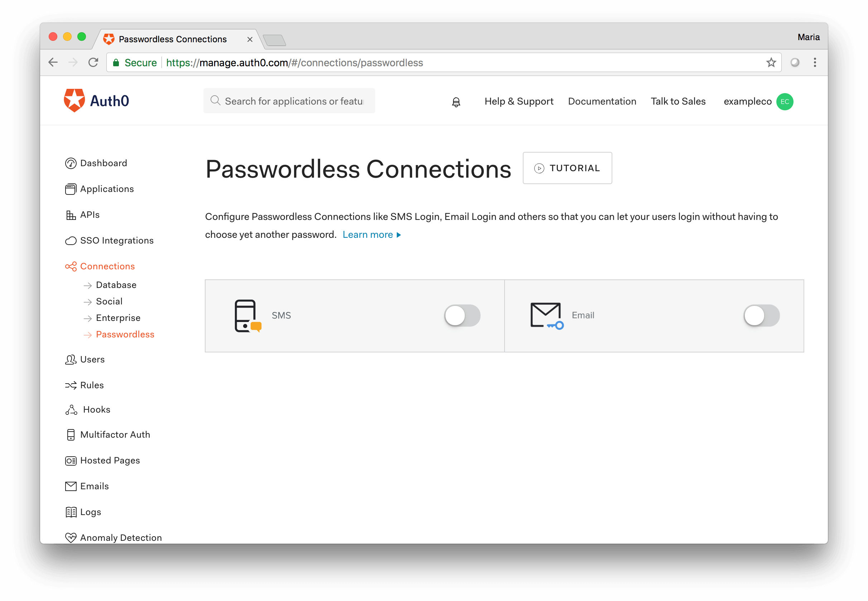The image size is (868, 601).
Task: Close the Passwordless Connections tab
Action: 250,39
